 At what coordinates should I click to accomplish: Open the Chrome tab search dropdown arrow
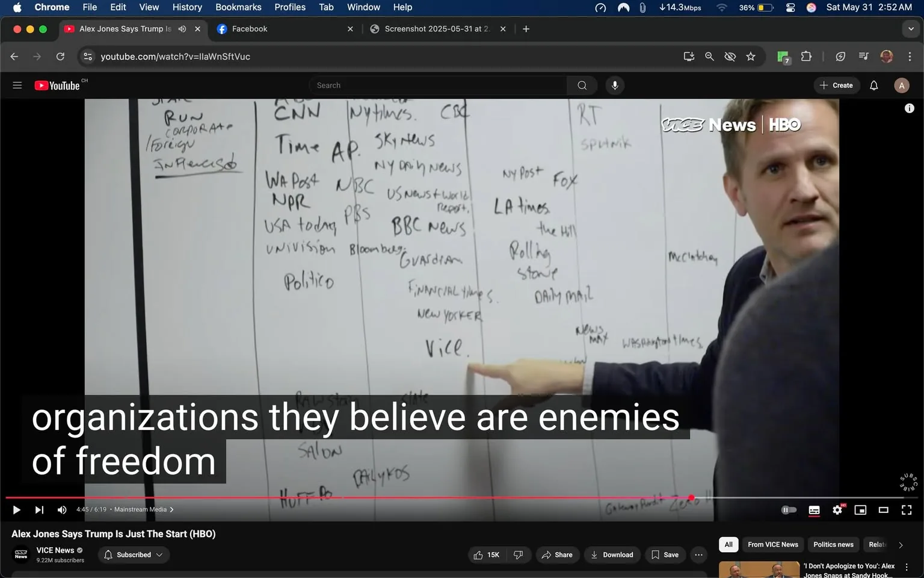pos(911,29)
